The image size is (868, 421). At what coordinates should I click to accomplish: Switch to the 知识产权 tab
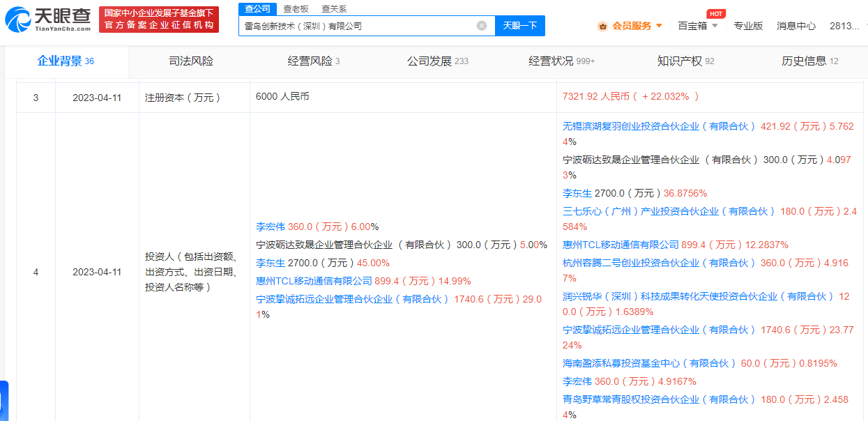click(686, 61)
